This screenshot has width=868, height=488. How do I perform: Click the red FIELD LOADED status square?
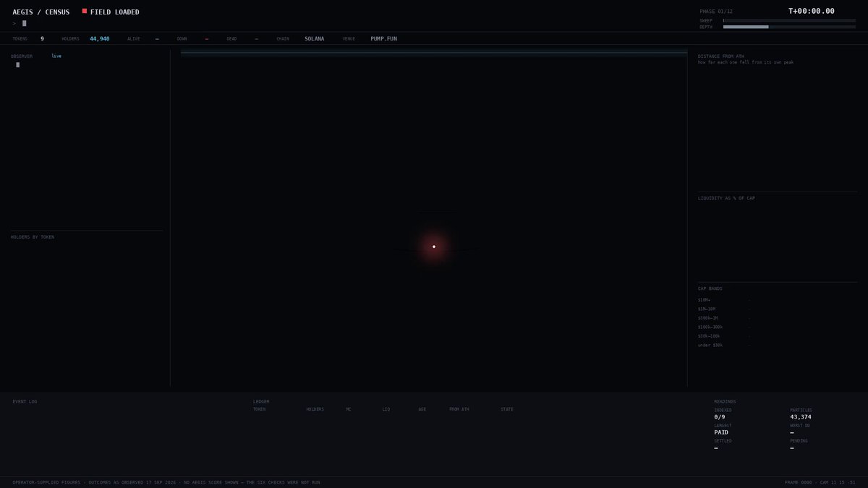[x=85, y=12]
